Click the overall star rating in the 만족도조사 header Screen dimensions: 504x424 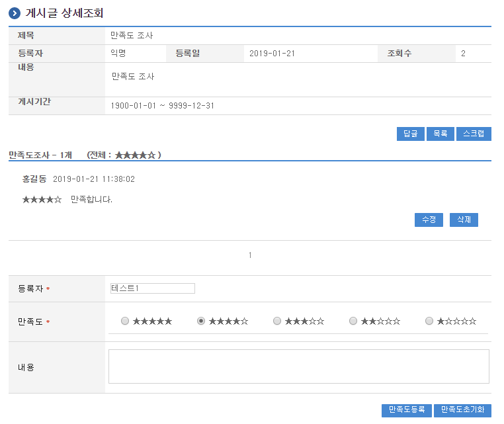(135, 155)
